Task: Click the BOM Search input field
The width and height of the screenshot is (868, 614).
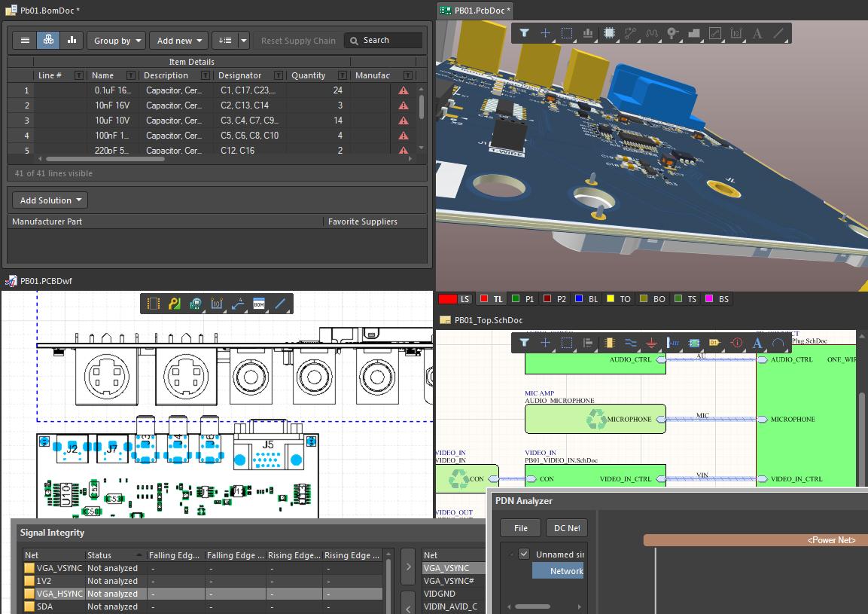Action: (388, 41)
